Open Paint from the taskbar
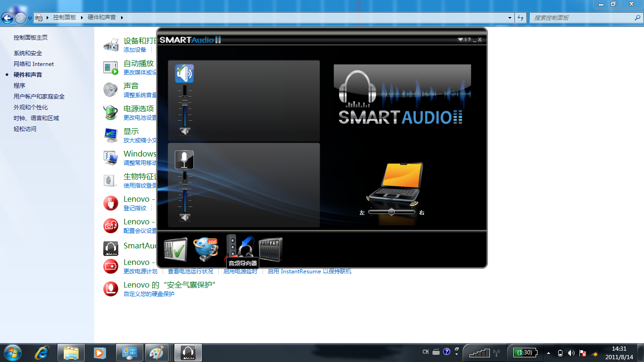644x362 pixels. click(156, 353)
